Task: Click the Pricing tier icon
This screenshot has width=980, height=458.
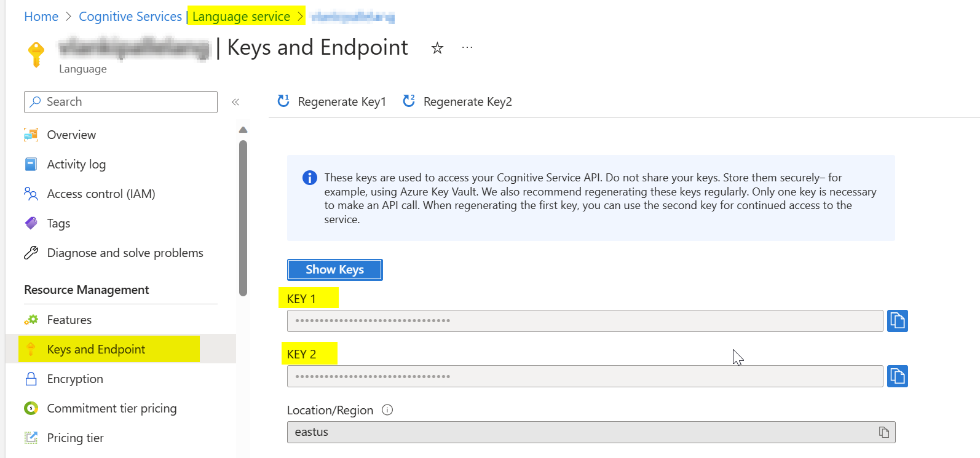Action: click(x=31, y=438)
